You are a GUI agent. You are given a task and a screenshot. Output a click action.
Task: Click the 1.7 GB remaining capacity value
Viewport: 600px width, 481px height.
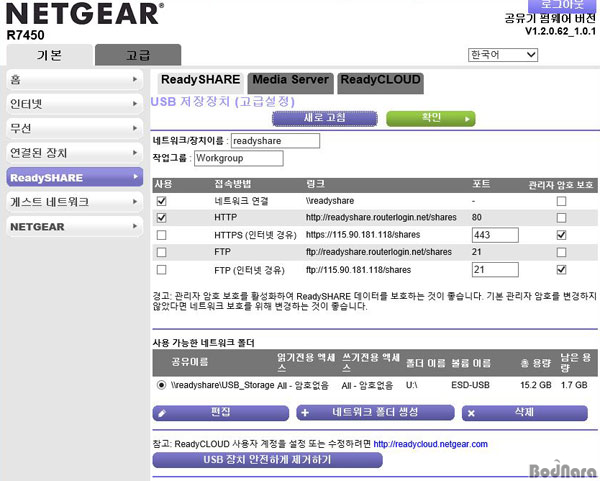[x=574, y=385]
